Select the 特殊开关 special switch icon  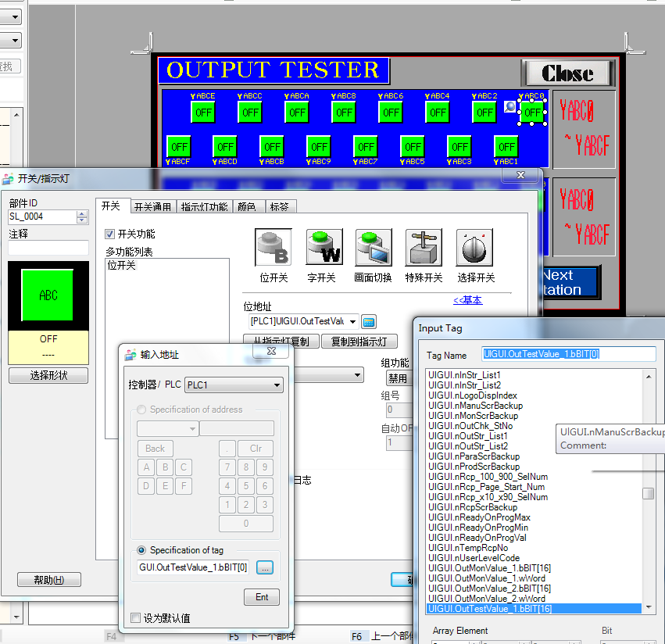(x=424, y=248)
